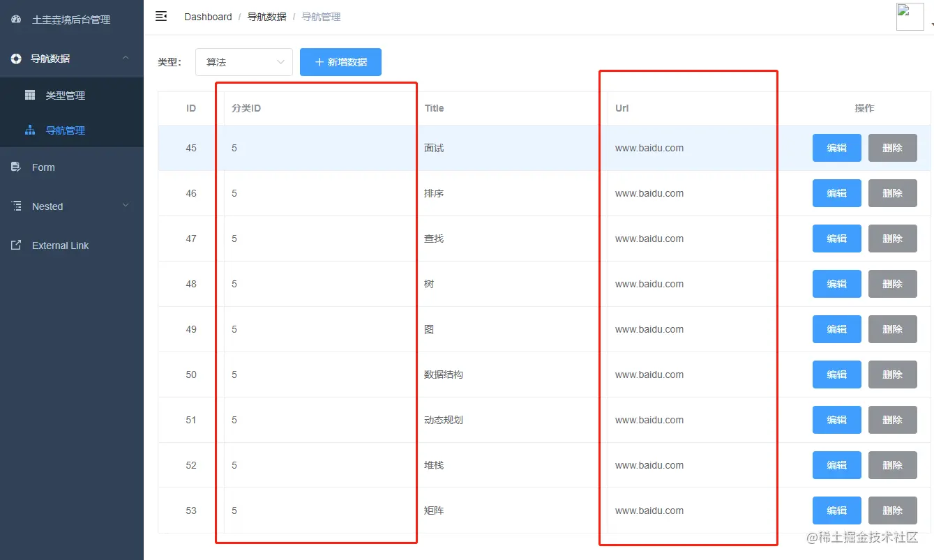Click the Url column header
Image resolution: width=934 pixels, height=560 pixels.
click(622, 108)
